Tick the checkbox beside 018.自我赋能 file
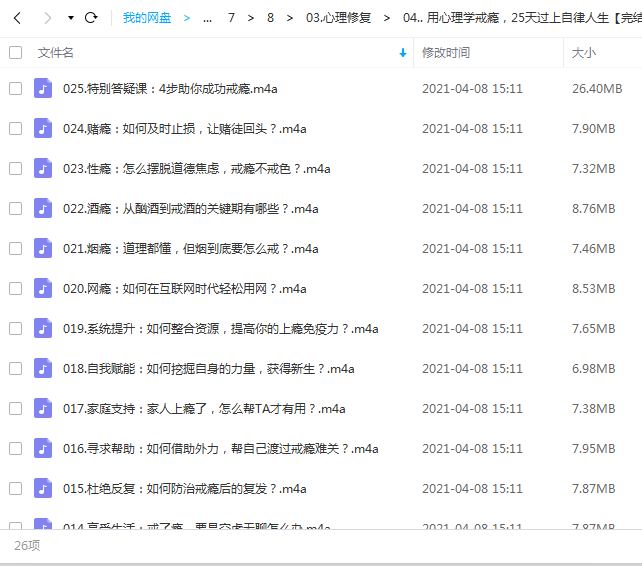This screenshot has height=566, width=642. point(15,369)
